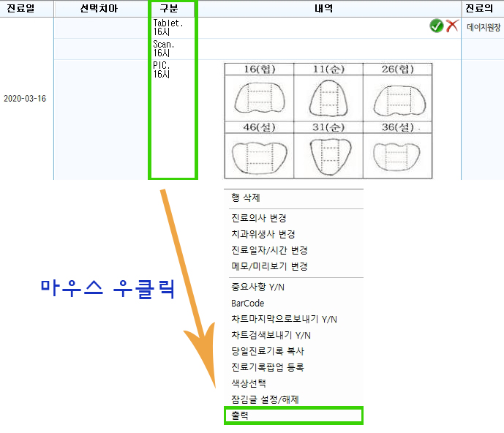504x433 pixels.
Task: Click the date cell 2020-03-16
Action: tap(25, 98)
